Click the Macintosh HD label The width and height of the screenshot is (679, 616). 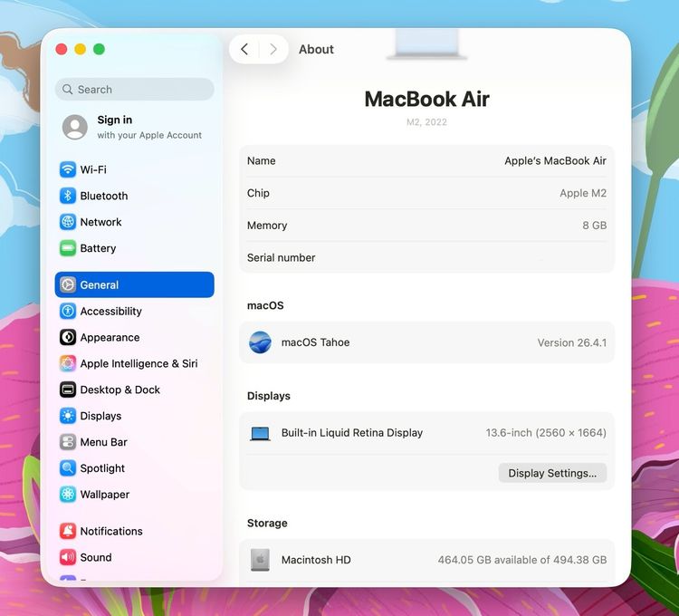click(316, 560)
